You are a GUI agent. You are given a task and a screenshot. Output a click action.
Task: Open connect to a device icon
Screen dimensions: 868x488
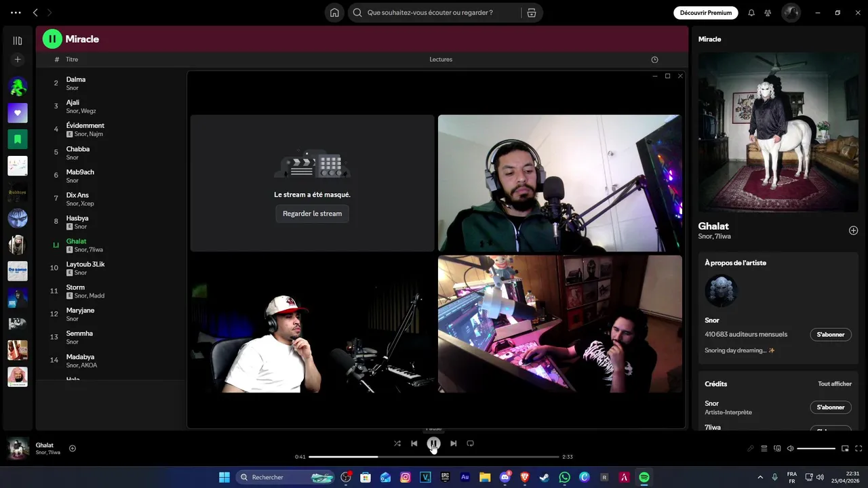[777, 449]
